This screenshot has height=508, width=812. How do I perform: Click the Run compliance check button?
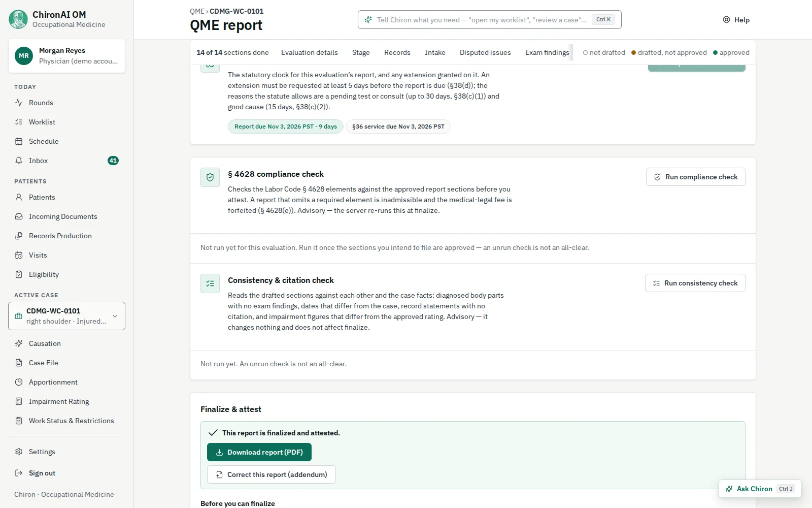pos(696,177)
